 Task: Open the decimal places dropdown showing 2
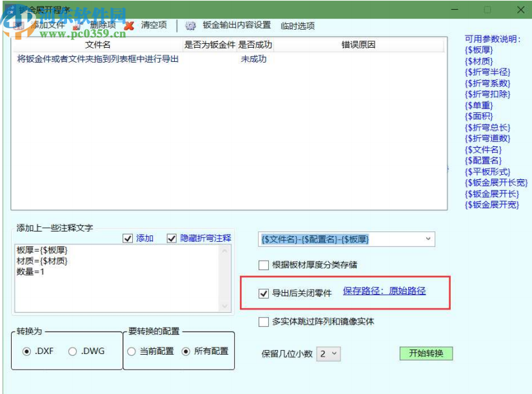(x=328, y=354)
